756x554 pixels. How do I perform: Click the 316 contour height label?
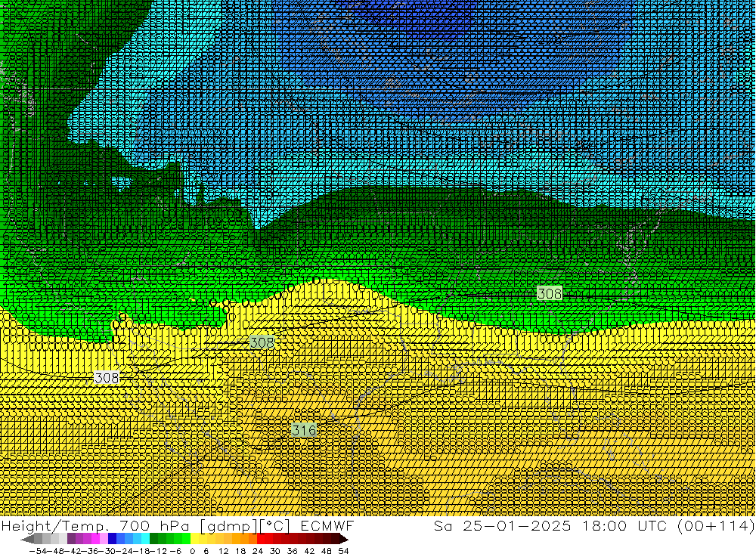(x=304, y=430)
